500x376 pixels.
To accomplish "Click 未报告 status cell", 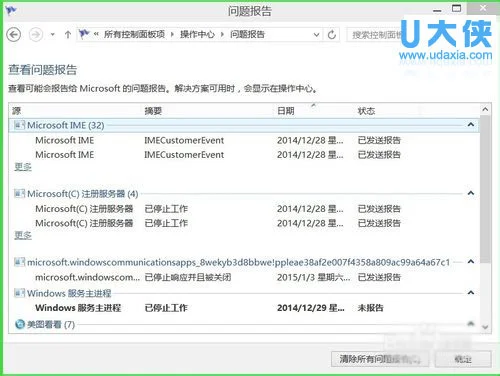I will 370,308.
